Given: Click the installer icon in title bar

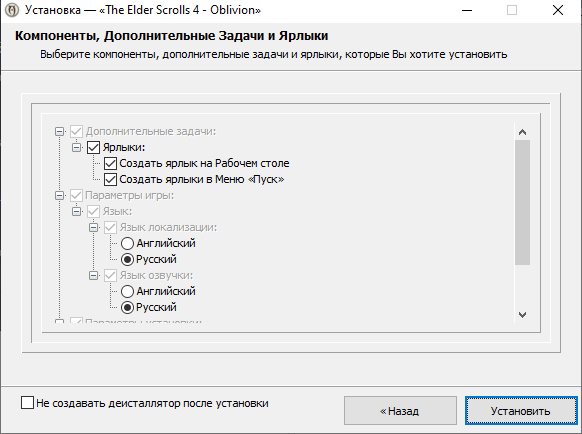Looking at the screenshot, I should coord(12,10).
